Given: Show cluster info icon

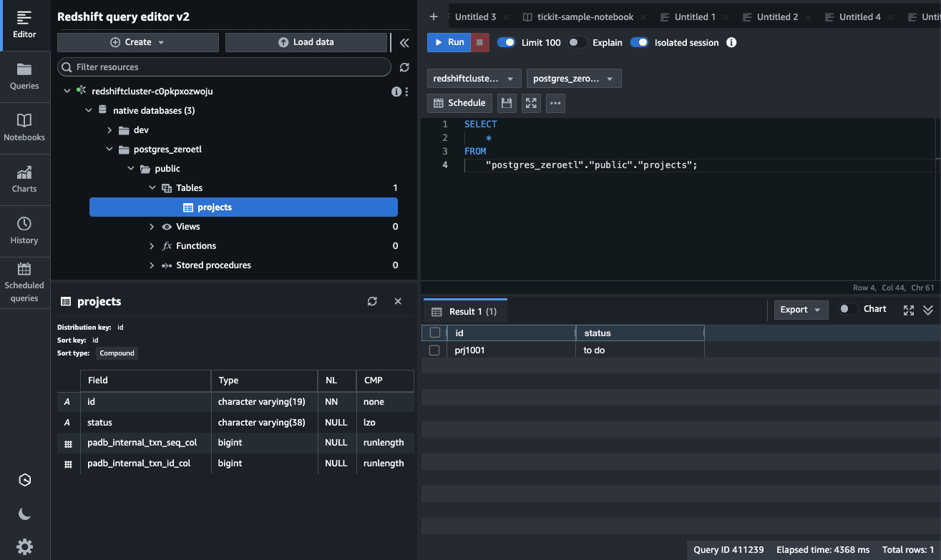Looking at the screenshot, I should [x=396, y=92].
